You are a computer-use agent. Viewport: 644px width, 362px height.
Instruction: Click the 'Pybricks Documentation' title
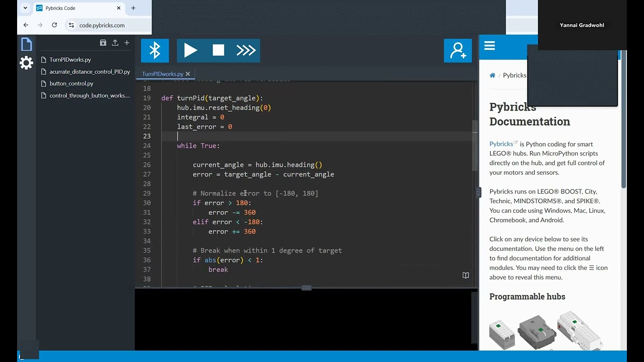530,115
